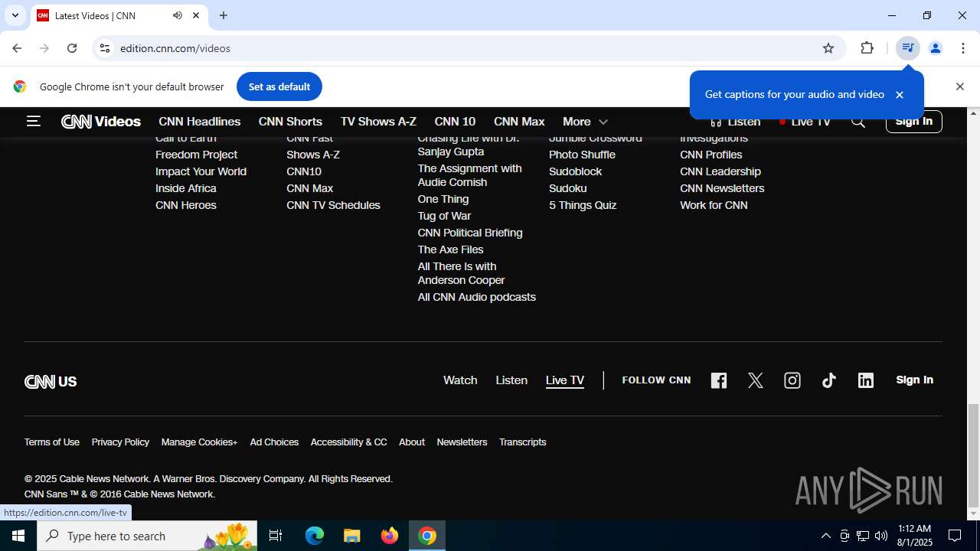Screen dimensions: 980x551
Task: Click the CNN US footer logo
Action: tap(51, 381)
